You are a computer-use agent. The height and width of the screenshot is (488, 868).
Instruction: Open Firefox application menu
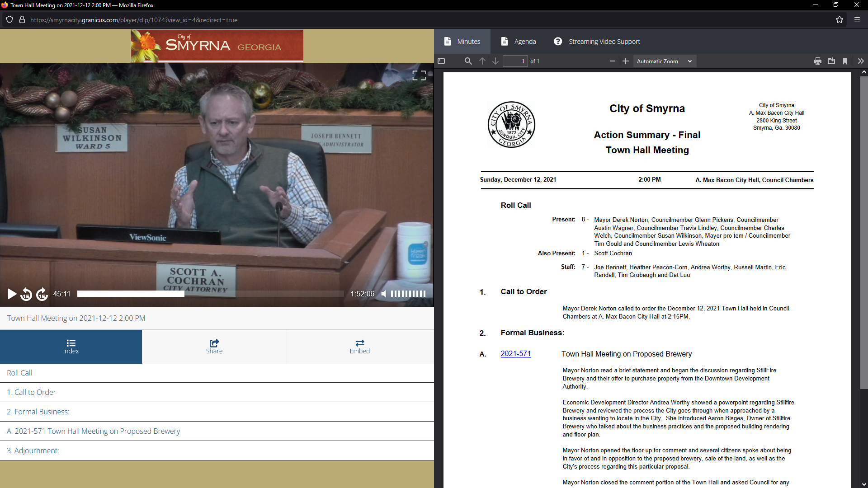(x=857, y=20)
